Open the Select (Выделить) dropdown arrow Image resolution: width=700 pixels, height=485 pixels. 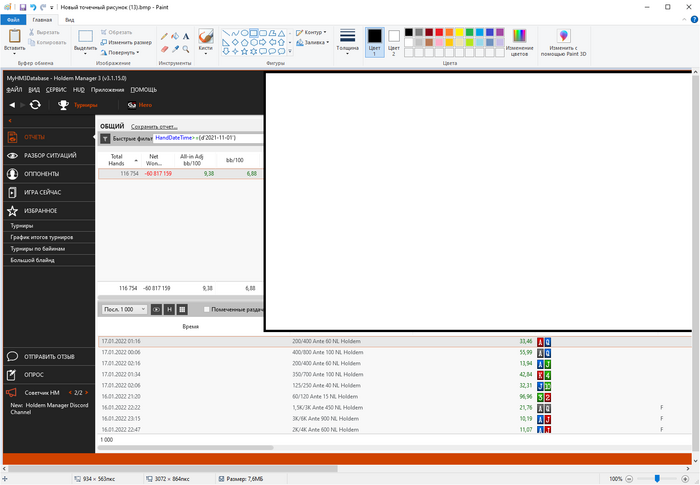pyautogui.click(x=85, y=54)
